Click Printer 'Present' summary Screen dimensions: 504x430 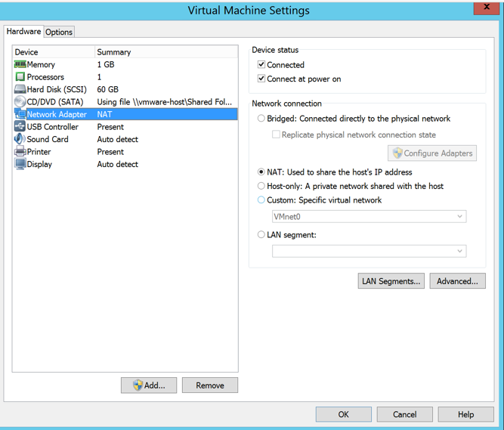(110, 152)
